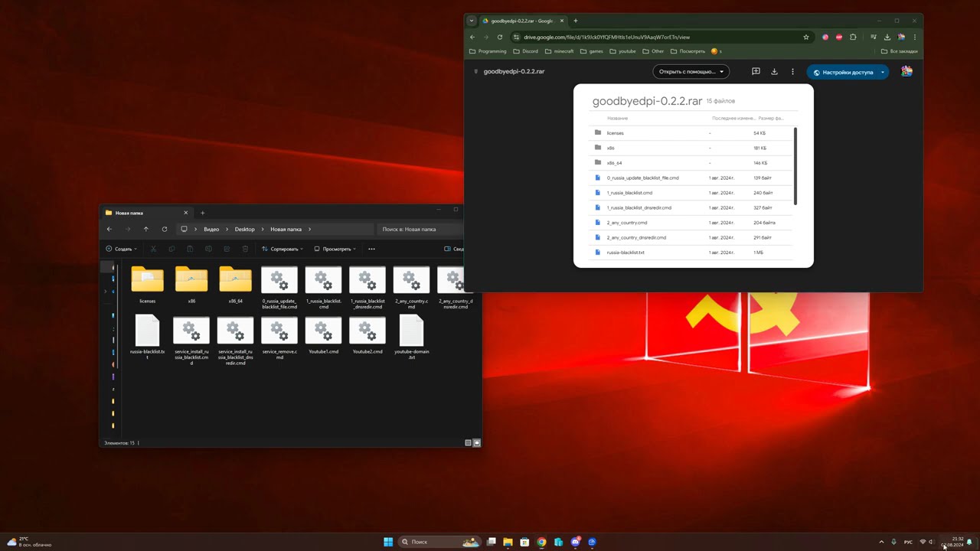Select the x86_64 folder in File Explorer
Image resolution: width=980 pixels, height=551 pixels.
(x=235, y=285)
